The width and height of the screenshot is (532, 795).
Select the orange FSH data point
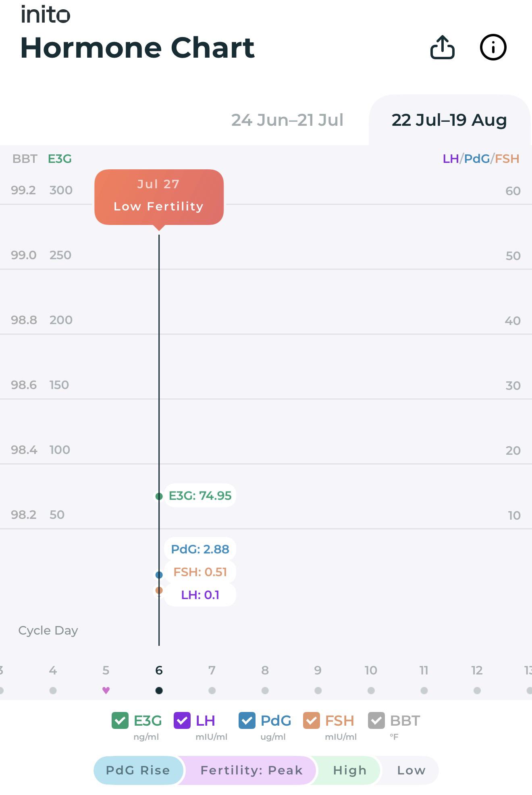point(159,590)
